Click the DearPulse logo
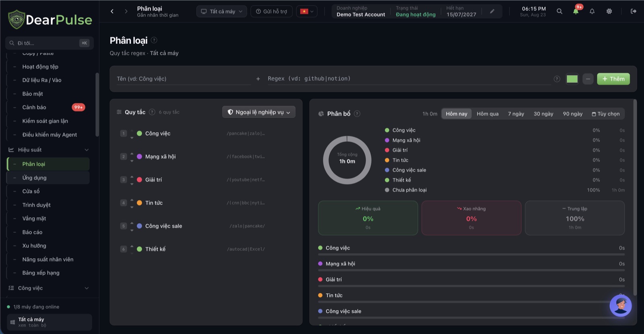 click(x=50, y=19)
